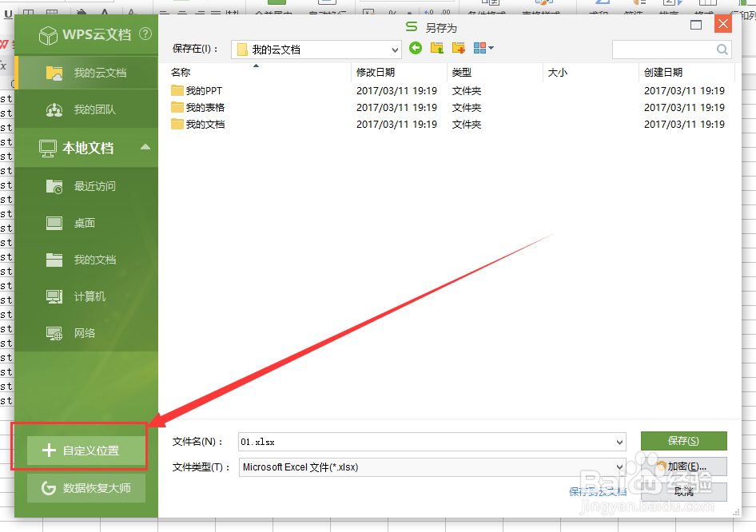Open the WPS cloud documents help icon
This screenshot has width=756, height=532.
(145, 34)
